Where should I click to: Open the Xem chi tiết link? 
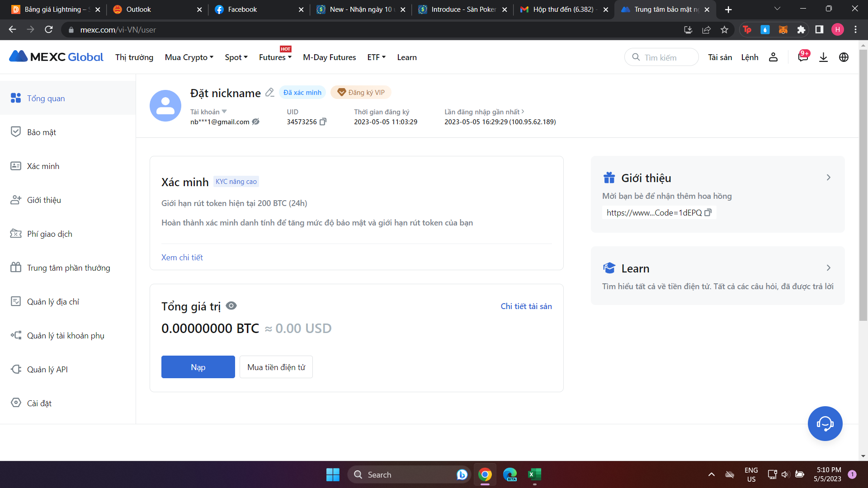click(182, 257)
